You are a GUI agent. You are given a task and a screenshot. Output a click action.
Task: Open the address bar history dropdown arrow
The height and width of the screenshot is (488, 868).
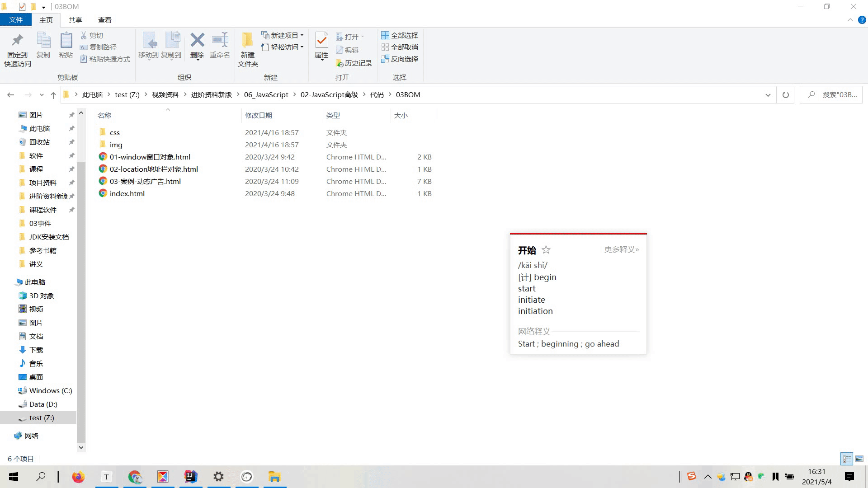(x=768, y=95)
